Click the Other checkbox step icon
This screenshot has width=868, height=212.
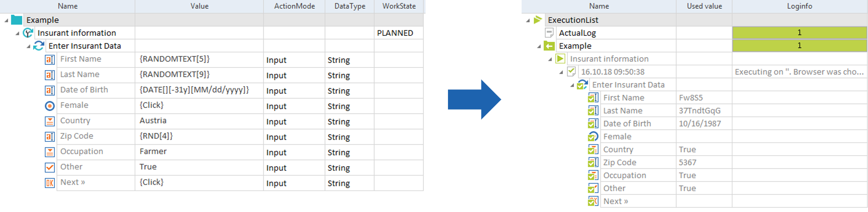pos(50,167)
